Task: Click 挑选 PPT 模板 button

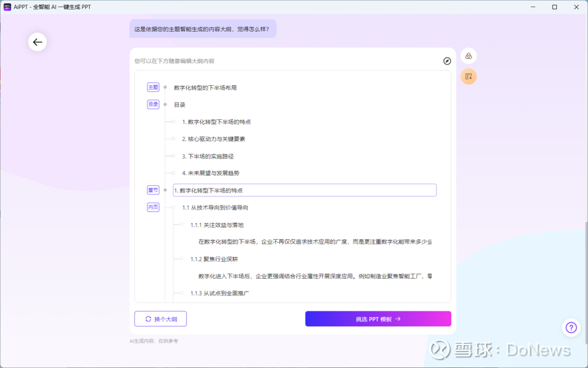Action: pyautogui.click(x=377, y=319)
